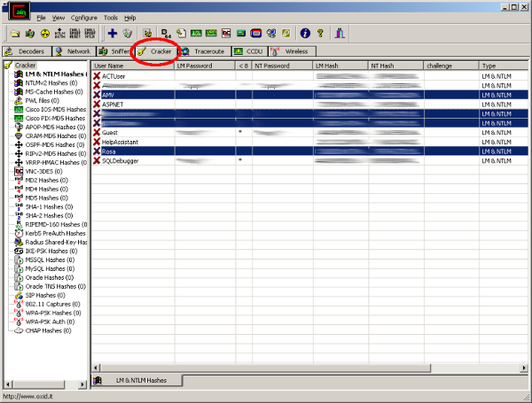The image size is (532, 403).
Task: Click the RSA SecurID red-framed token icon
Action: 256,34
